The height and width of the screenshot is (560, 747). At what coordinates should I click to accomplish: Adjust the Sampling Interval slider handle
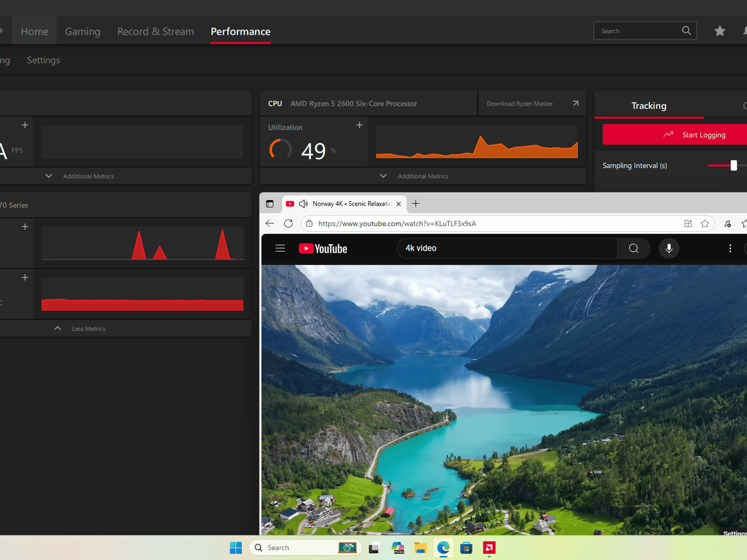point(734,166)
